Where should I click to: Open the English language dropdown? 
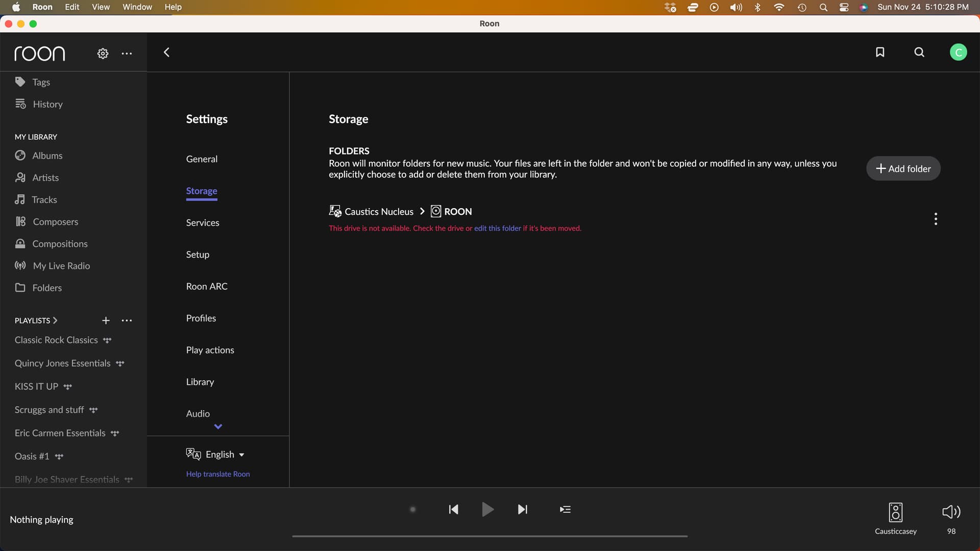[215, 454]
